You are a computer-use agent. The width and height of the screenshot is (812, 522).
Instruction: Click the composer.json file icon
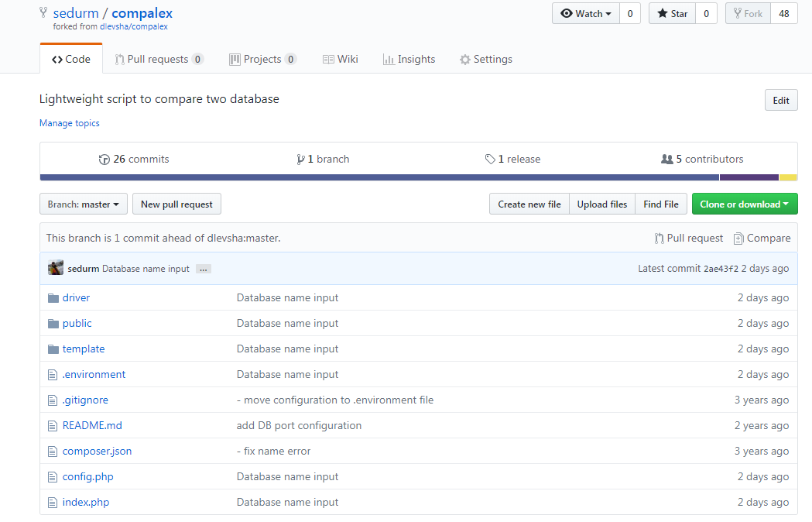(x=53, y=452)
